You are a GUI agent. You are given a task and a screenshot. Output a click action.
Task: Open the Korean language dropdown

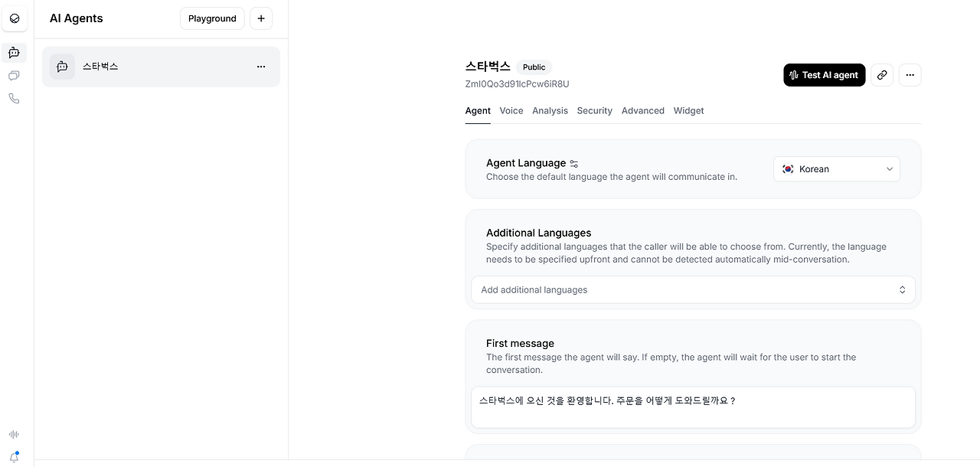pyautogui.click(x=837, y=169)
